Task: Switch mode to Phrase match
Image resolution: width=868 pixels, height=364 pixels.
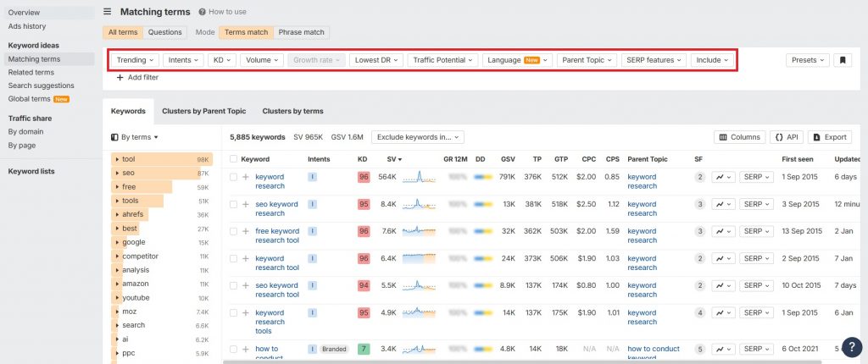Action: click(x=301, y=32)
